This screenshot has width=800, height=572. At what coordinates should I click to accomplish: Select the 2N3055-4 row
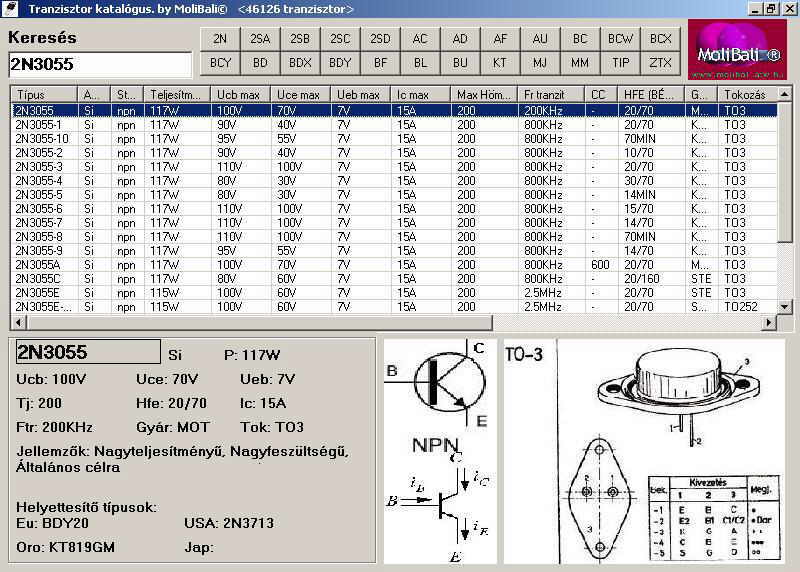[394, 181]
